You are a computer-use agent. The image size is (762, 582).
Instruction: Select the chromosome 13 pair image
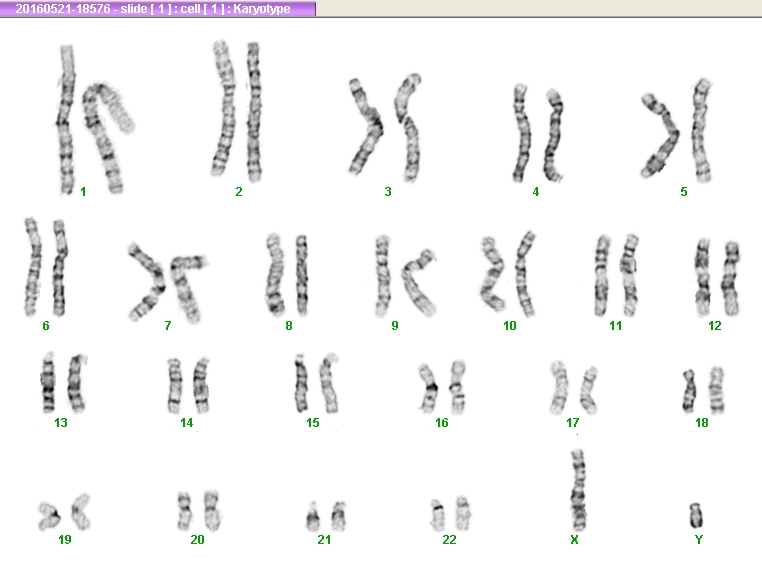point(64,383)
